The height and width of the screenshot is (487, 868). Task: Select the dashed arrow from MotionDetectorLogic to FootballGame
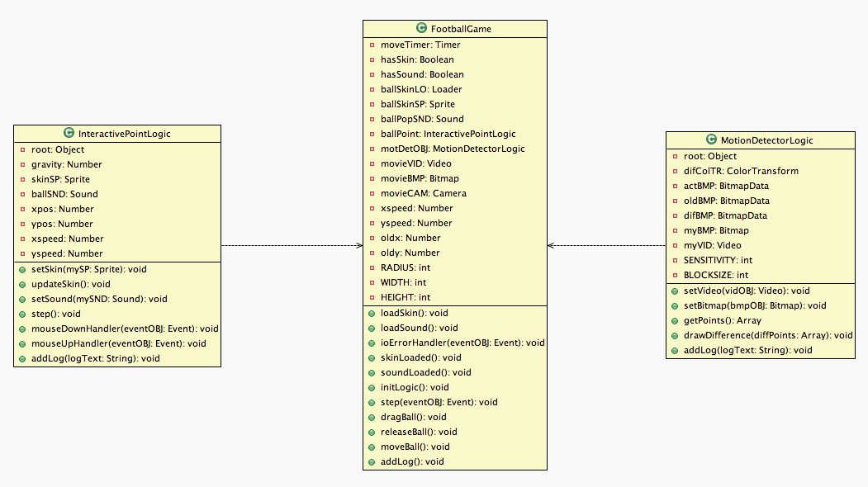607,245
